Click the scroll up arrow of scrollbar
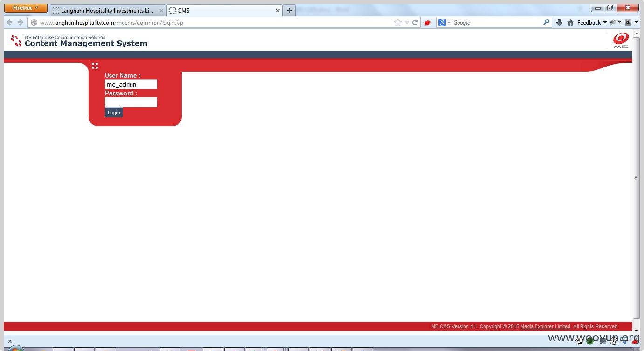 [636, 33]
